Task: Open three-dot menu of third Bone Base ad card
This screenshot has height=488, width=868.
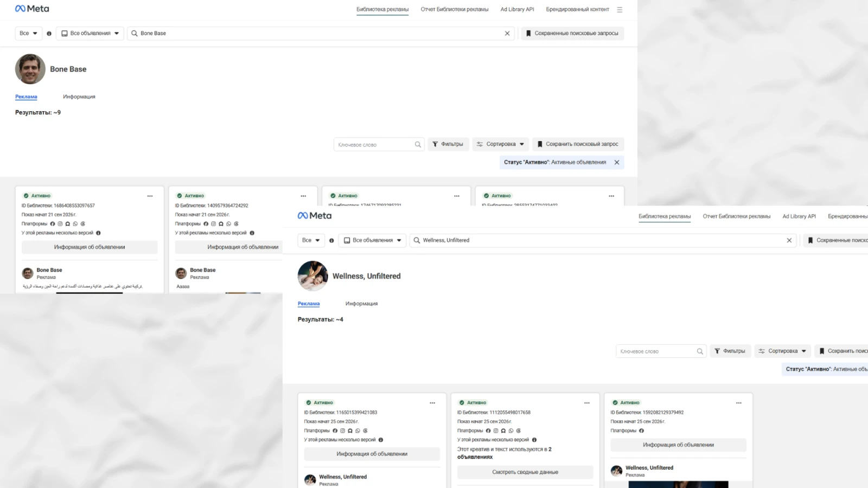Action: pyautogui.click(x=457, y=196)
